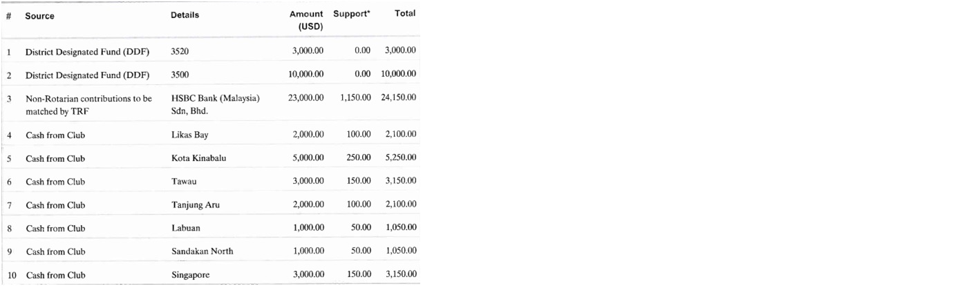Click the 5,250.00 total for Kota Kinabalu
Image resolution: width=980 pixels, height=286 pixels.
(x=400, y=158)
